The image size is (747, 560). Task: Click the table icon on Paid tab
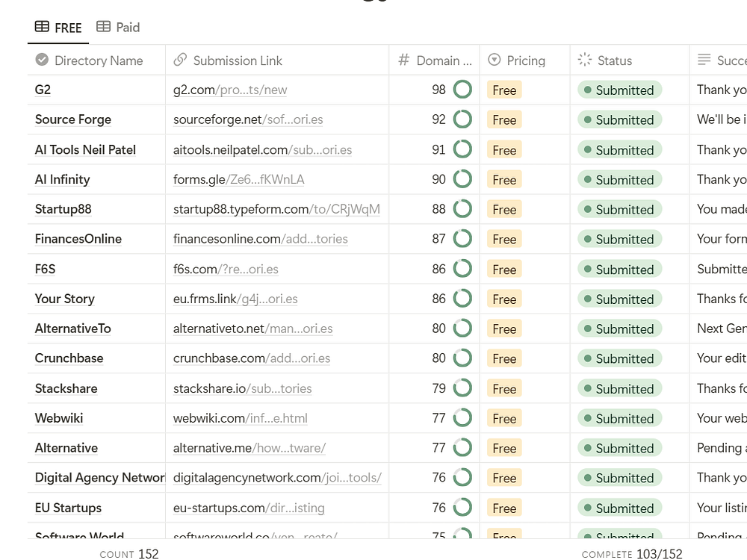(103, 27)
